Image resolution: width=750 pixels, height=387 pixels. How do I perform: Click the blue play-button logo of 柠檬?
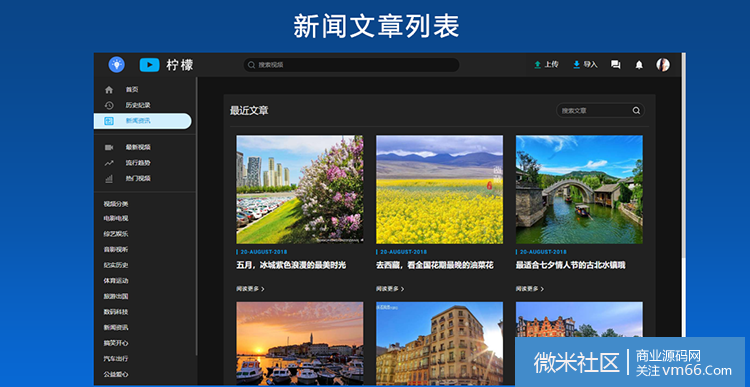tap(149, 65)
